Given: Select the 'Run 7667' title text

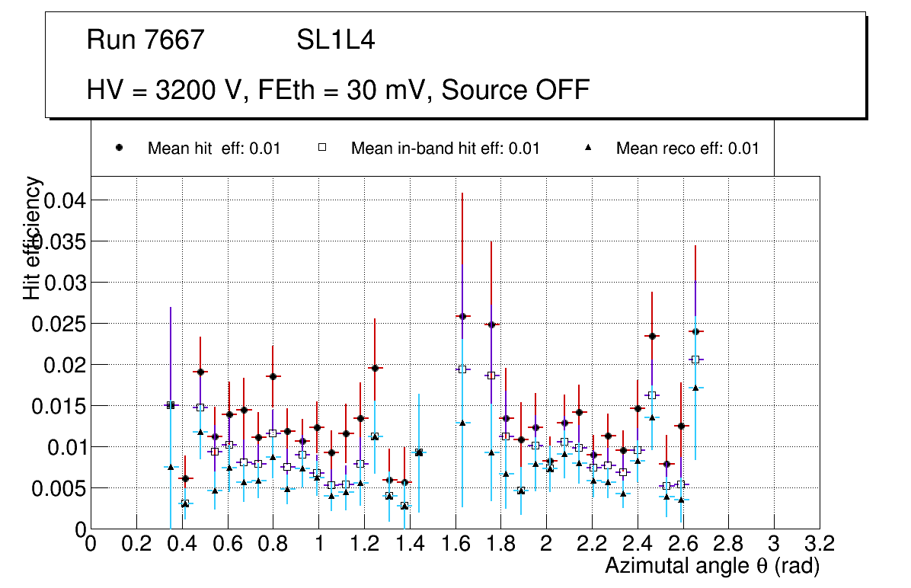Looking at the screenshot, I should (x=145, y=40).
